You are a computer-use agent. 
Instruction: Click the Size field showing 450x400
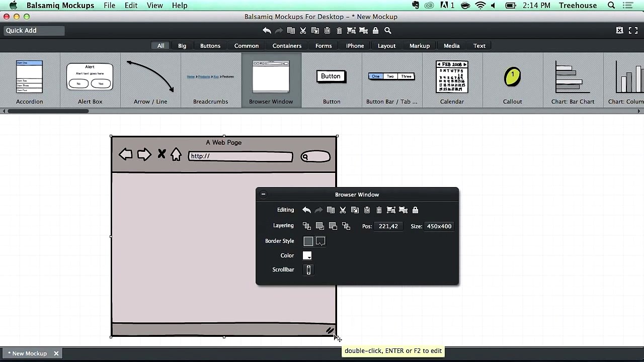point(439,226)
